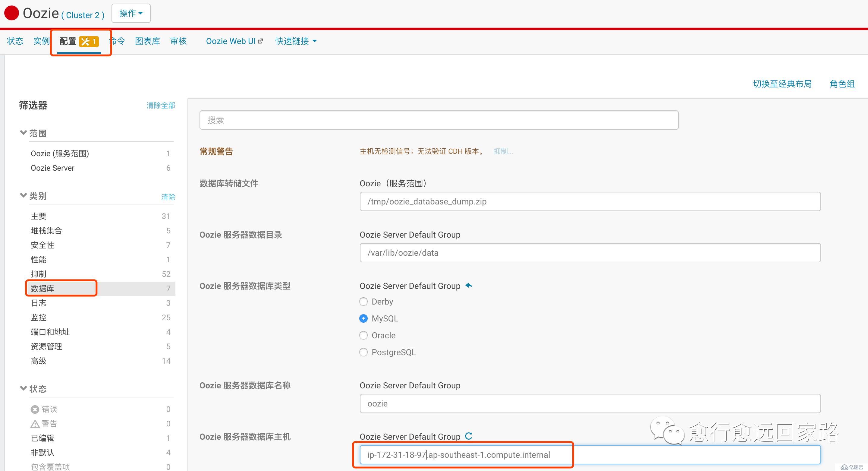Select the Oracle radio button
This screenshot has height=471, width=868.
pyautogui.click(x=363, y=335)
